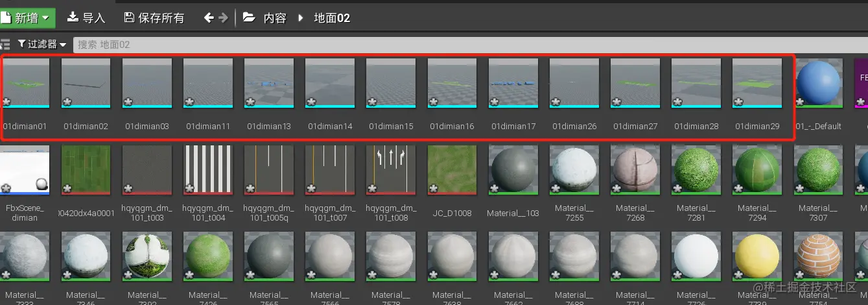Select the hqyqgm_dm_101_t007 road texture
The image size is (868, 305).
(330, 169)
